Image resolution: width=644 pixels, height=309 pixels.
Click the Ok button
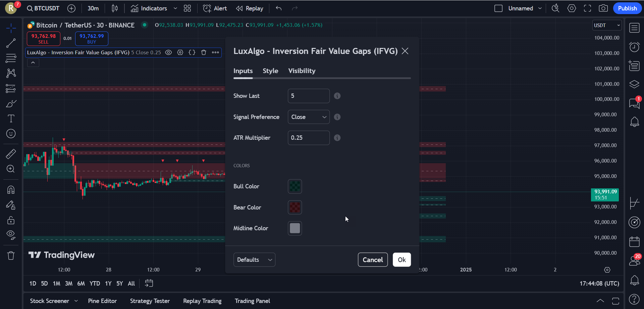point(401,260)
